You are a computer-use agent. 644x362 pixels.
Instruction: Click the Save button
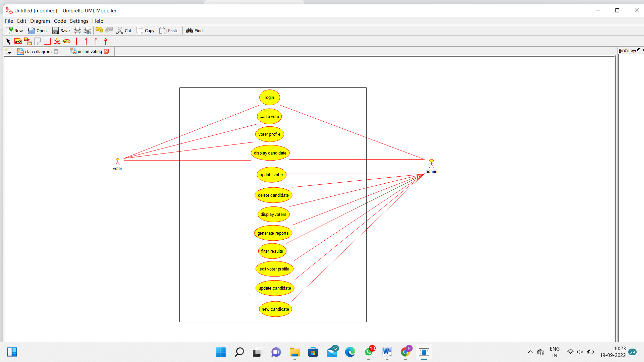pos(61,31)
